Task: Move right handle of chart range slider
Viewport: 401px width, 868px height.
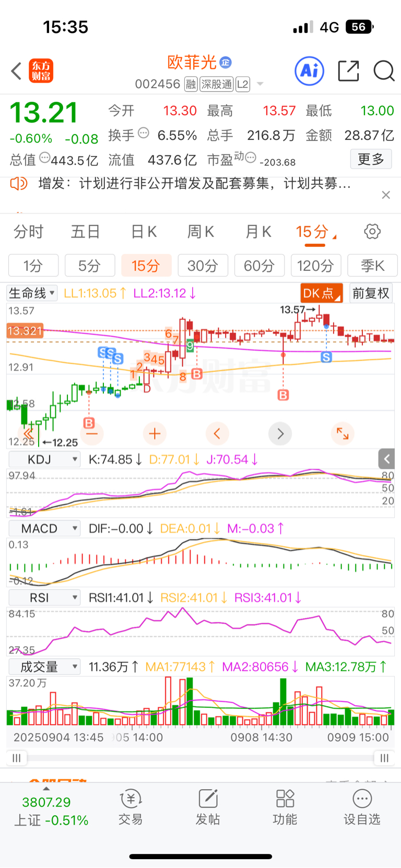Action: pyautogui.click(x=384, y=758)
